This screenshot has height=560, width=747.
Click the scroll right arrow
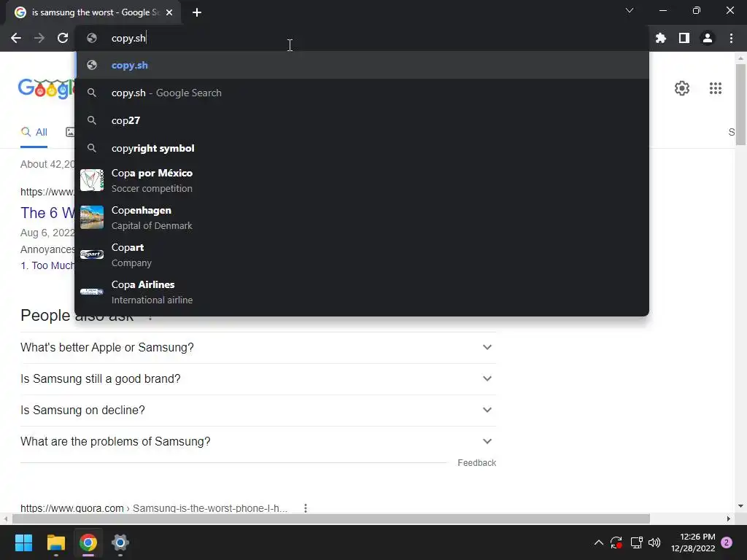click(729, 518)
